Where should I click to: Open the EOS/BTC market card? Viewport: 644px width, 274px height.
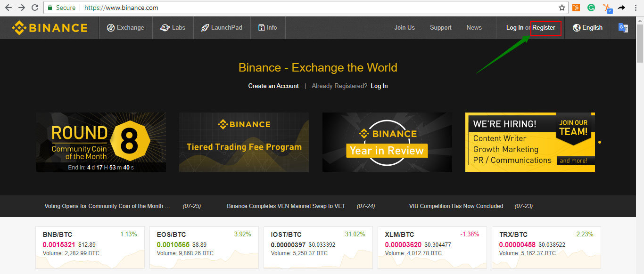click(204, 248)
